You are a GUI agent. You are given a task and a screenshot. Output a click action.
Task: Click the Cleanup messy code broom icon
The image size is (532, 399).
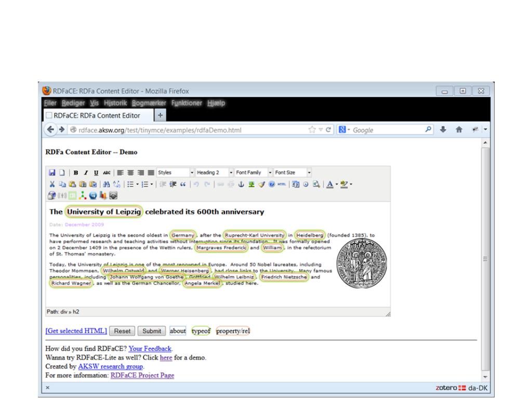click(261, 184)
